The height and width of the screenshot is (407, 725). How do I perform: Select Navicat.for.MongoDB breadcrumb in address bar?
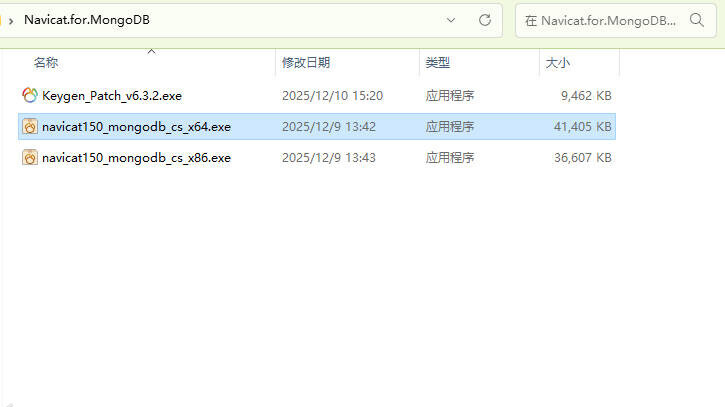pyautogui.click(x=87, y=20)
